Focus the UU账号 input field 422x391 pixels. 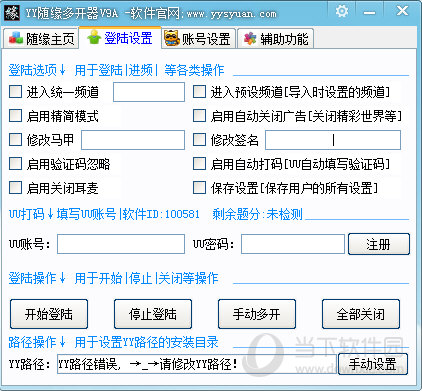pyautogui.click(x=121, y=244)
